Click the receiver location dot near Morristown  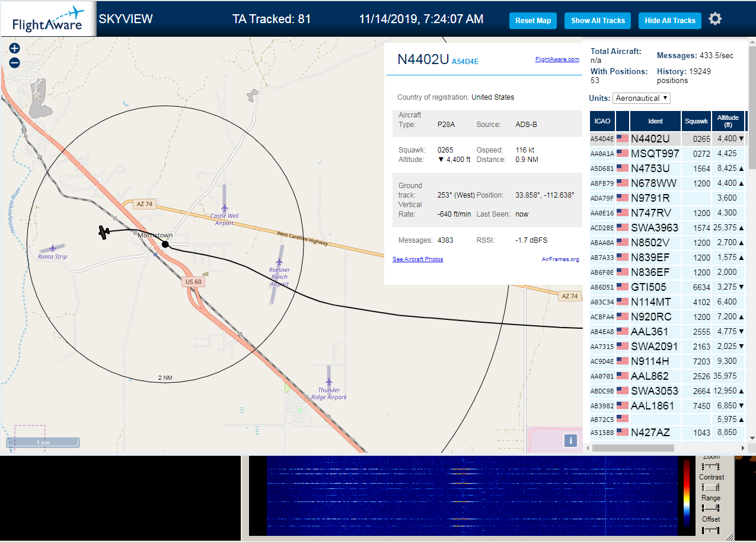coord(165,244)
